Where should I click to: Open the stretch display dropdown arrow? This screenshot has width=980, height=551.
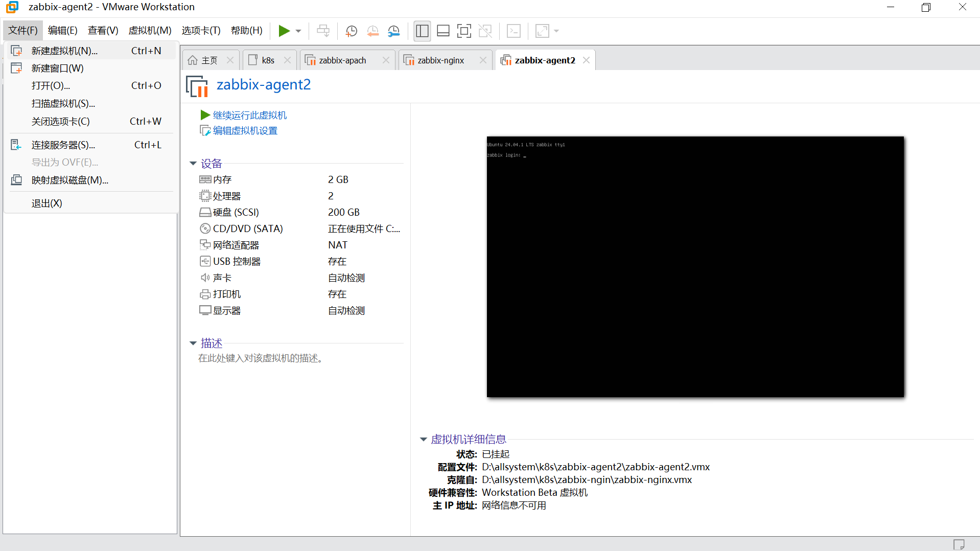556,31
